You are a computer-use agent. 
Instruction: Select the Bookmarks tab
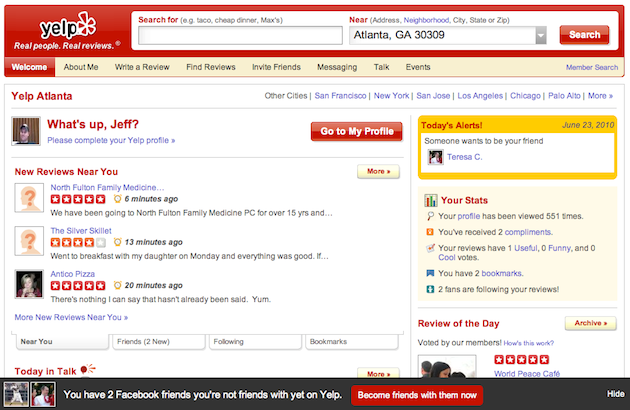tap(352, 342)
